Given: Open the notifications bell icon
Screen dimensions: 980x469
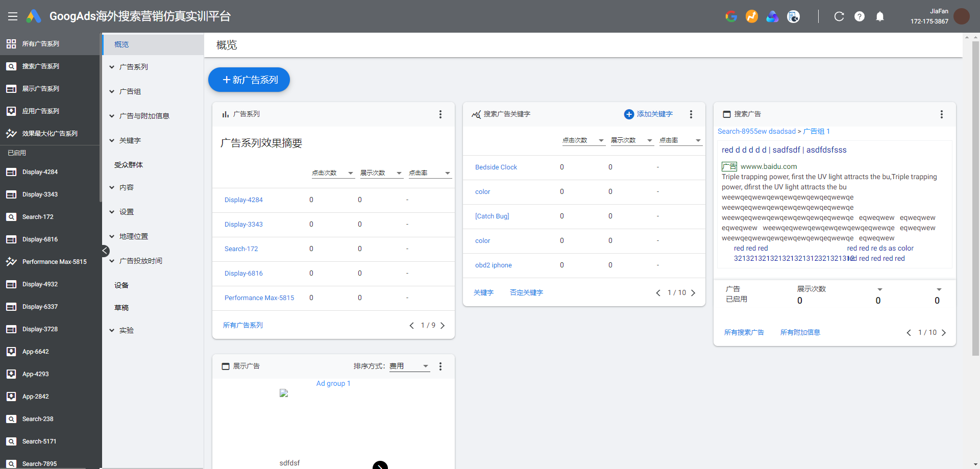Looking at the screenshot, I should [880, 16].
